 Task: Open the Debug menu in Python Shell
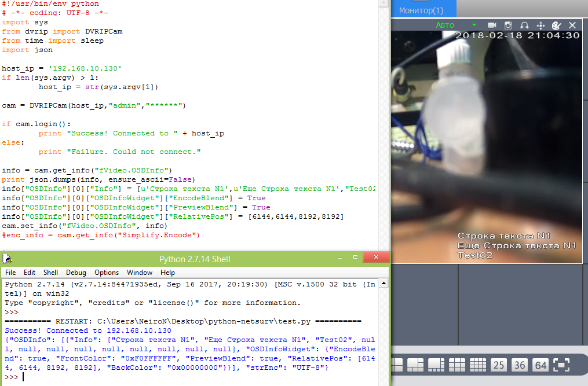coord(76,273)
